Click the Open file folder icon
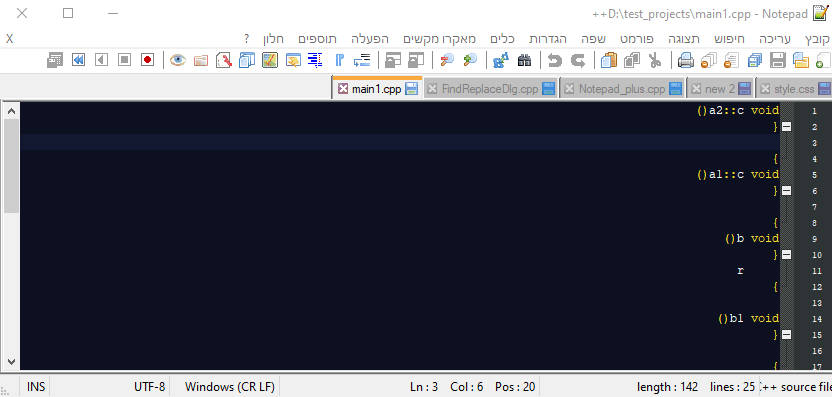This screenshot has height=397, width=832. 801,60
